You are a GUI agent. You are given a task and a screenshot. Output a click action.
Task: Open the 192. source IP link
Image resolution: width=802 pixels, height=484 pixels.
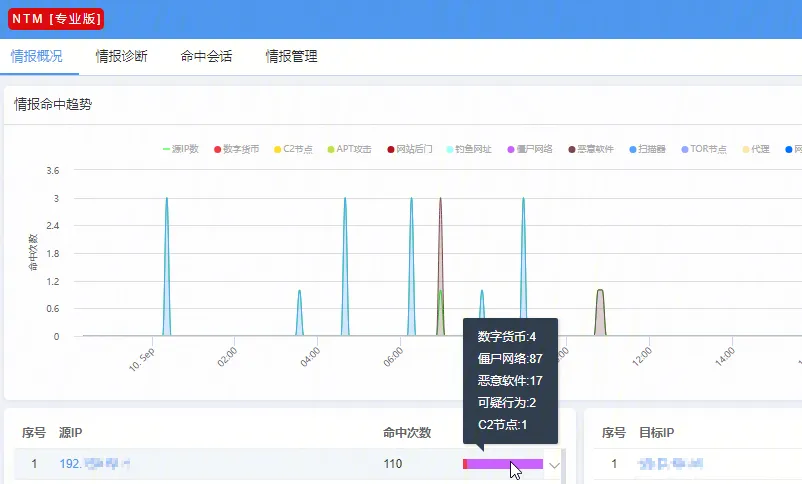(x=95, y=464)
